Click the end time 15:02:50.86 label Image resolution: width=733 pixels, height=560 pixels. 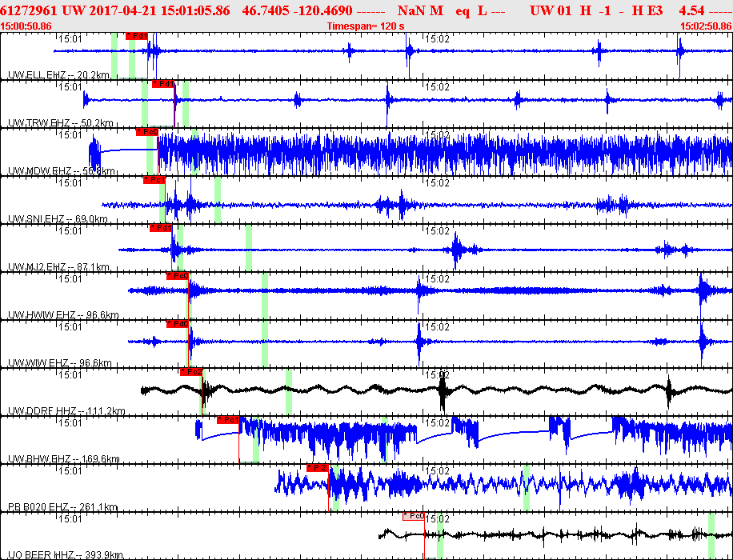(x=705, y=26)
